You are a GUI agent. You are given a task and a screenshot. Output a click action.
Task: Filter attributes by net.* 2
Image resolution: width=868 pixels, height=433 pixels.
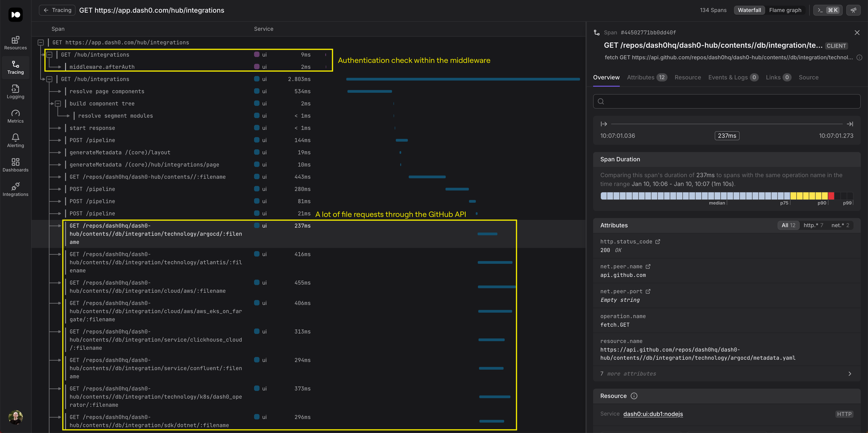point(840,225)
